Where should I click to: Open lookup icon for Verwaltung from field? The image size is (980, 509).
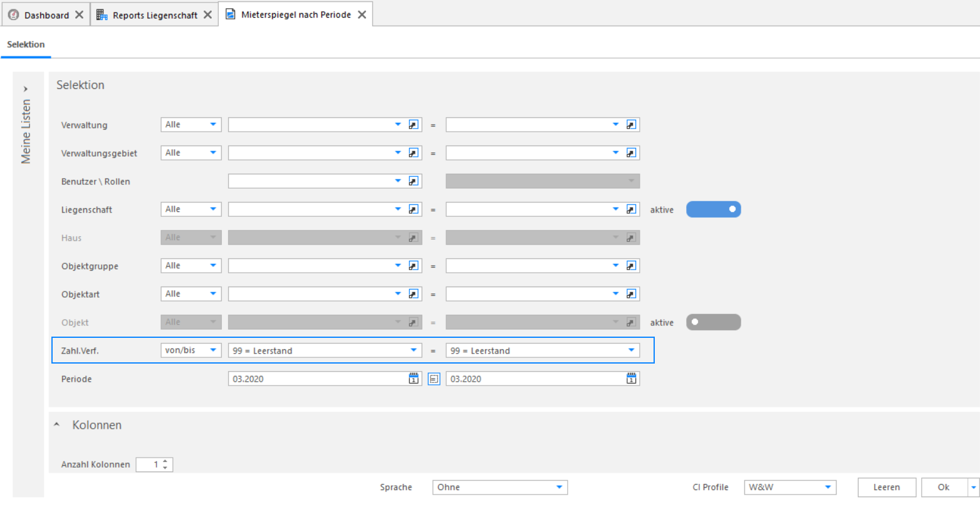(414, 125)
